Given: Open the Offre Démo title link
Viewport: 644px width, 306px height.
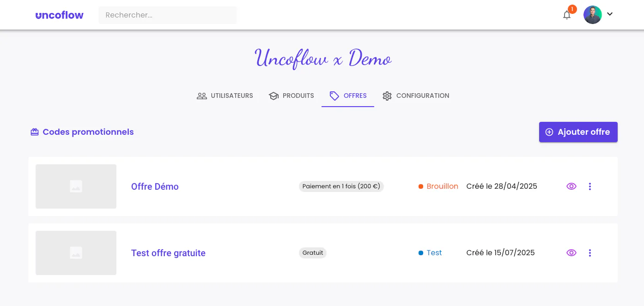Looking at the screenshot, I should pos(155,186).
